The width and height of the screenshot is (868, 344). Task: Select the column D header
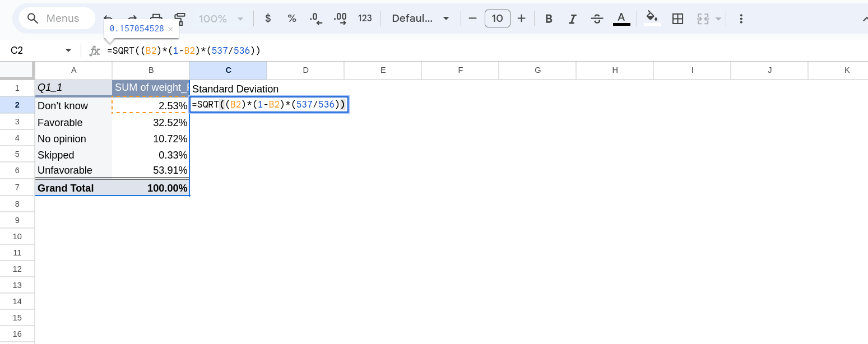tap(305, 70)
